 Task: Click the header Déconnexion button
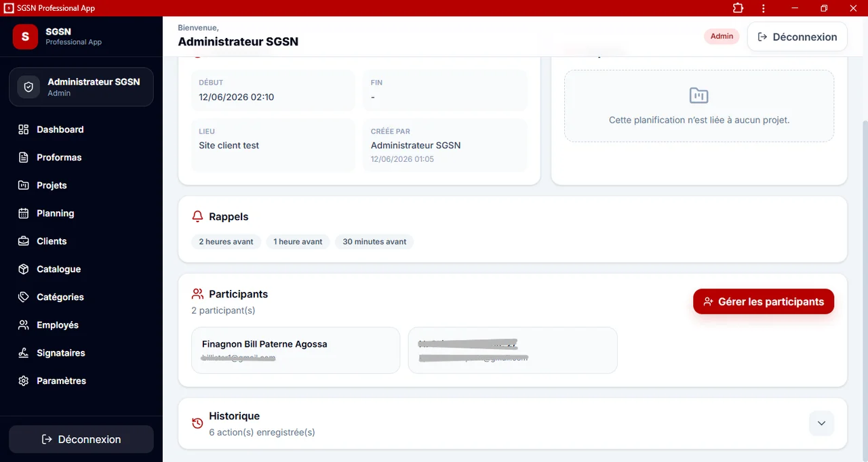[797, 37]
